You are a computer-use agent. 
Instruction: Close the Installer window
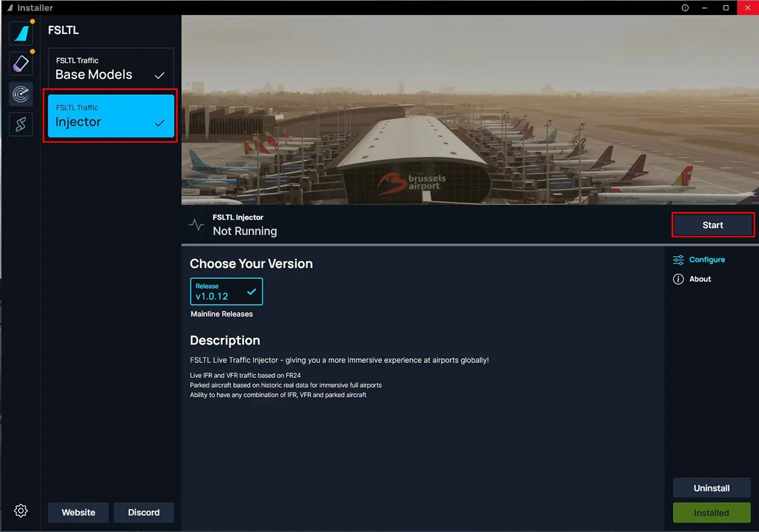point(747,7)
